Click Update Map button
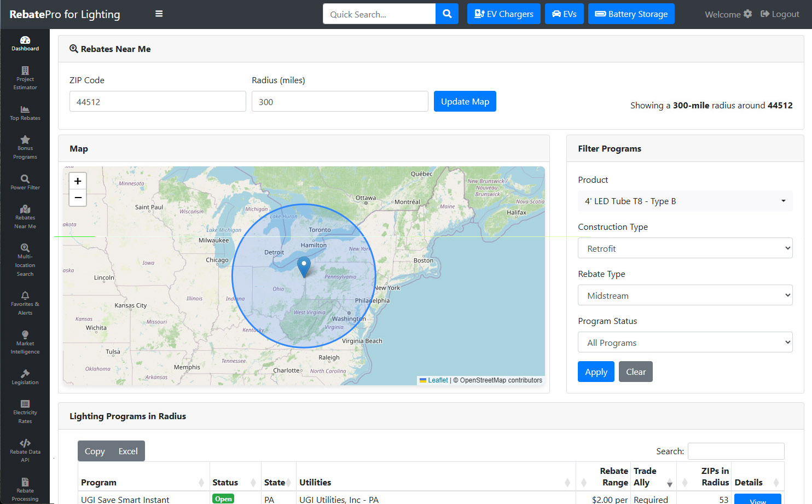 click(465, 101)
